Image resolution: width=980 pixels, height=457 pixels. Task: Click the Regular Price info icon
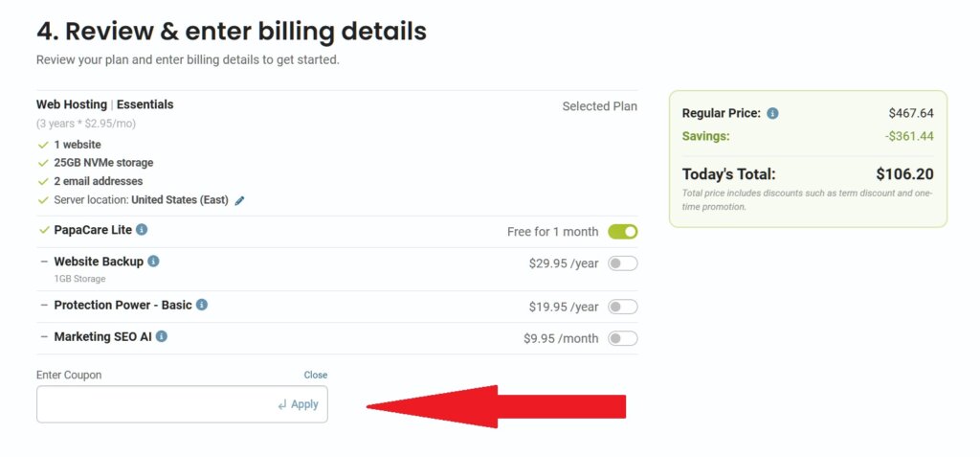tap(772, 113)
